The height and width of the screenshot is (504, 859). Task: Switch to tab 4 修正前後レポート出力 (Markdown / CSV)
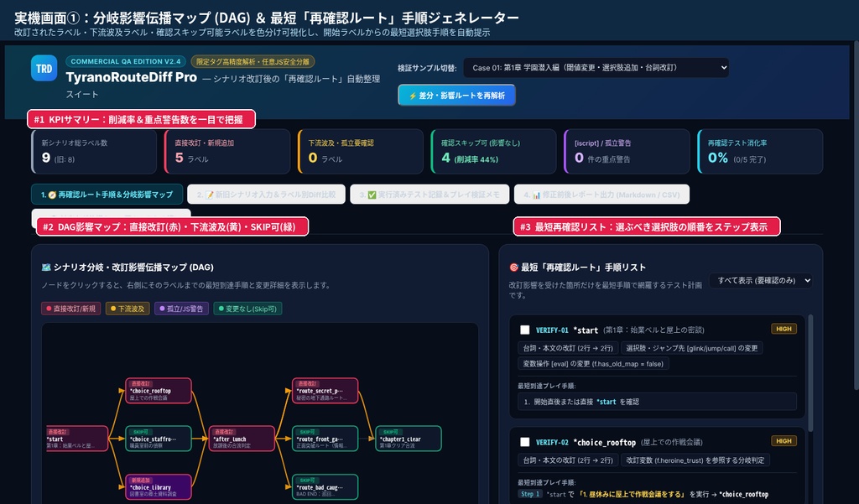(x=601, y=194)
